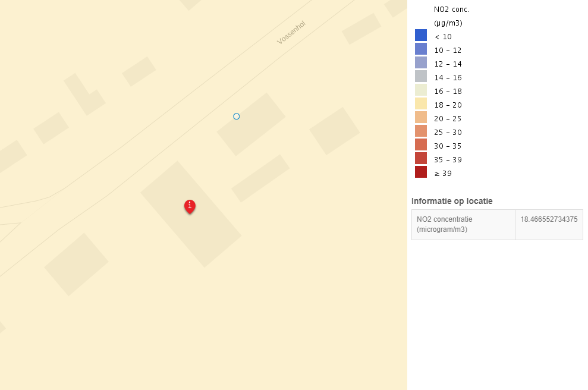Click the '30 - 35' legend label text
The width and height of the screenshot is (588, 390).
pos(448,146)
